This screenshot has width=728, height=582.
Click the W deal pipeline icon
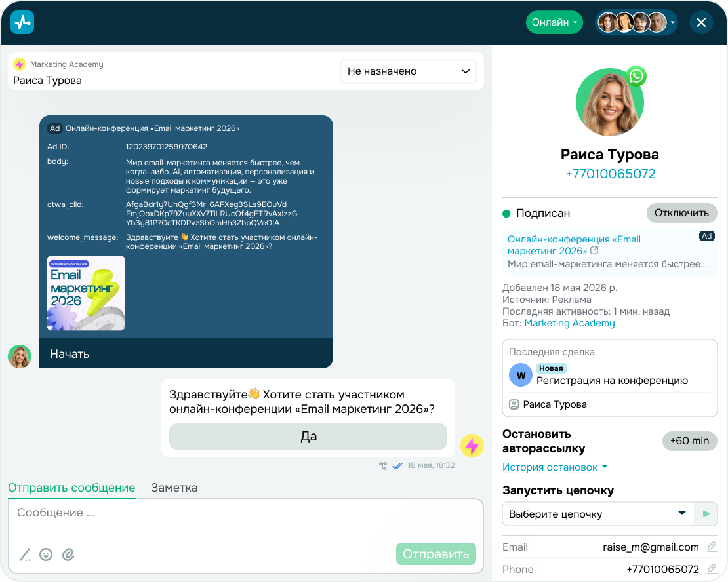[x=521, y=375]
